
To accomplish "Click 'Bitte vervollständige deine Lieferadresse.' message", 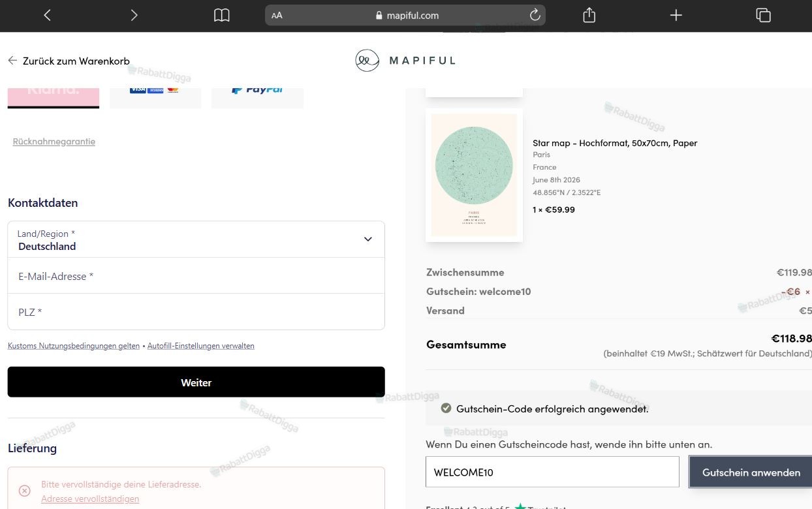I will (121, 484).
